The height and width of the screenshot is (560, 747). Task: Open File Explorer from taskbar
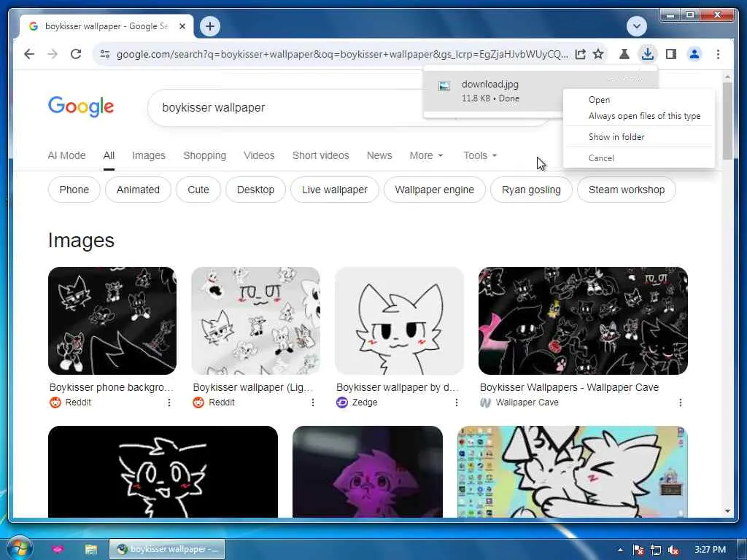[x=91, y=550]
